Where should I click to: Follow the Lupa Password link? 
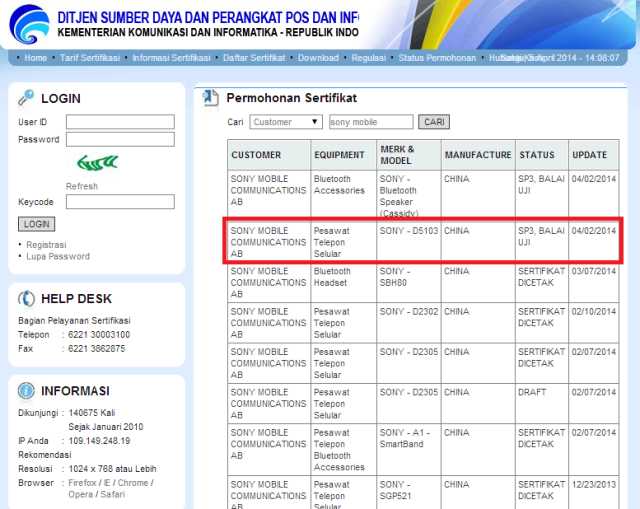(57, 256)
